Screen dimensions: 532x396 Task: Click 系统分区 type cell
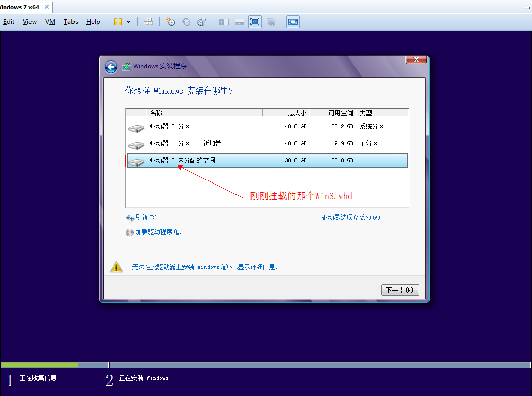click(372, 127)
